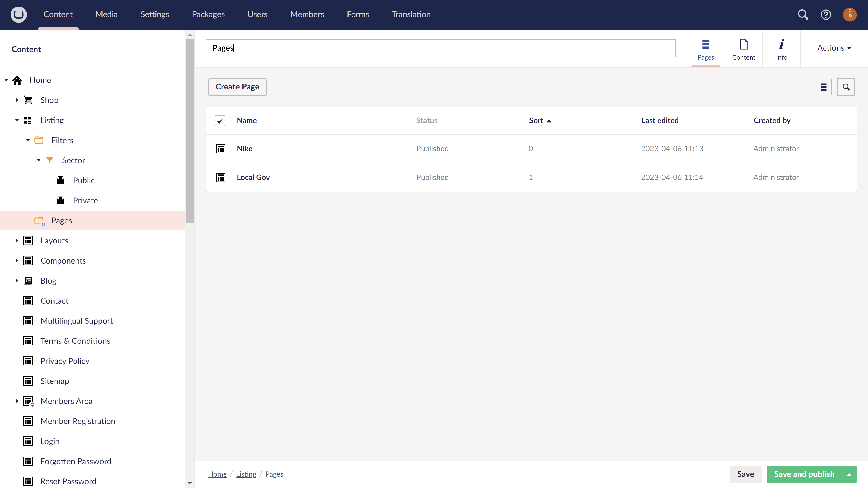Viewport: 868px width, 488px height.
Task: Open the list view options icon
Action: tap(824, 87)
